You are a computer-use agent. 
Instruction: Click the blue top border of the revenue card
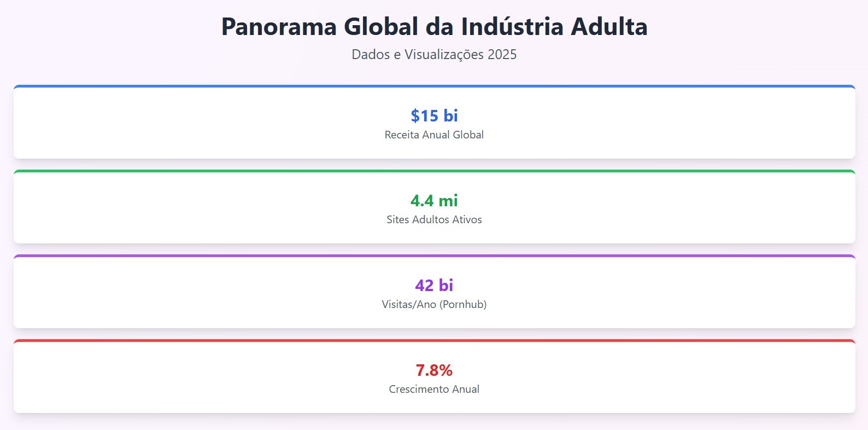[x=434, y=86]
